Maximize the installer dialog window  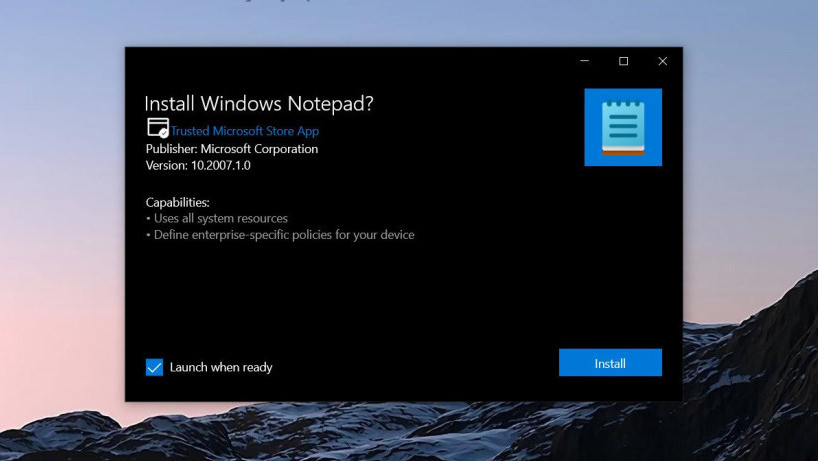[x=623, y=61]
